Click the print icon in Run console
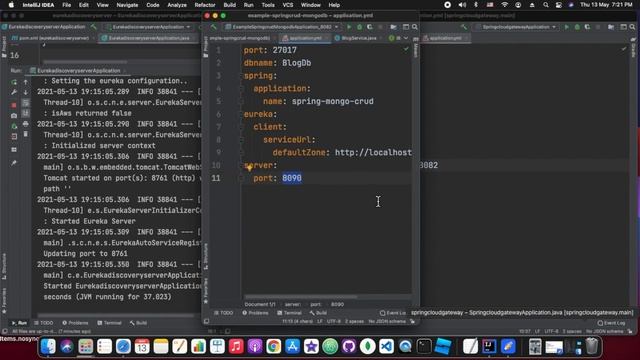 click(26, 124)
